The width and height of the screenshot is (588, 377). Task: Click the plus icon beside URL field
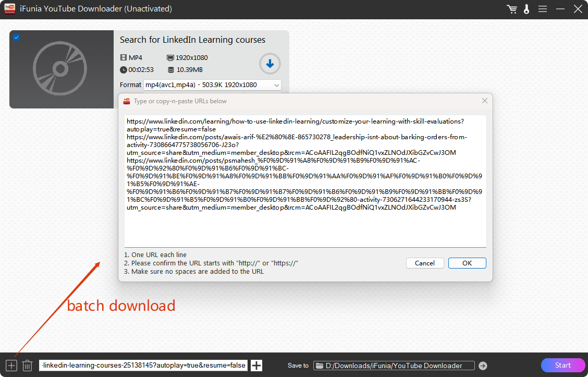pyautogui.click(x=256, y=366)
